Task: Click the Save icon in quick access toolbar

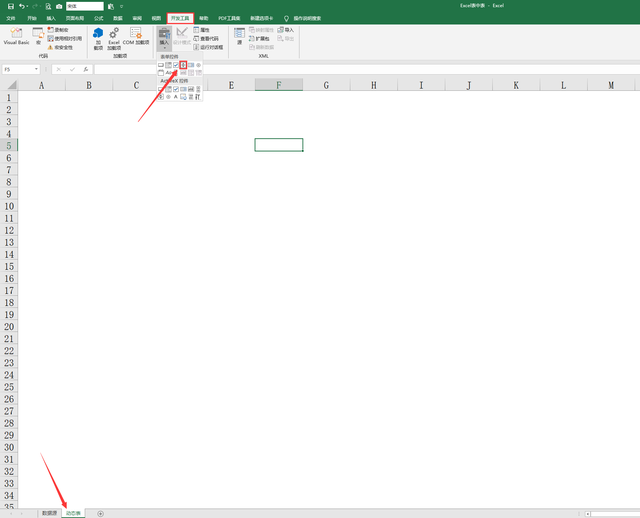Action: (x=11, y=6)
